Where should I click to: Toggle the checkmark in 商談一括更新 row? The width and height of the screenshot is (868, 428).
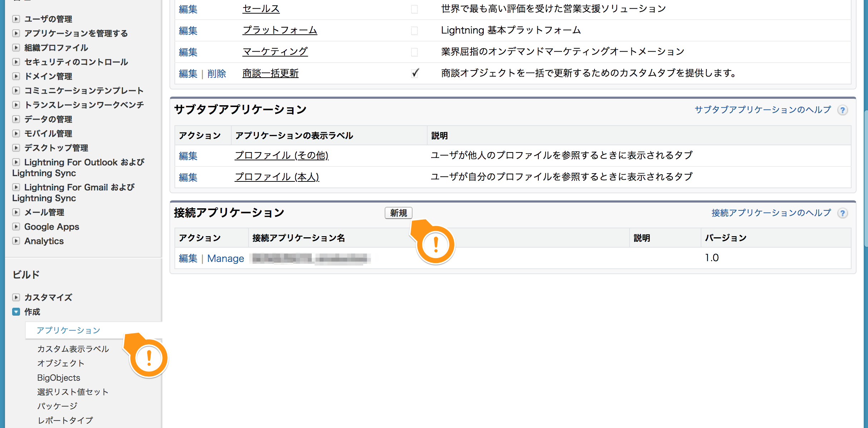pos(415,73)
